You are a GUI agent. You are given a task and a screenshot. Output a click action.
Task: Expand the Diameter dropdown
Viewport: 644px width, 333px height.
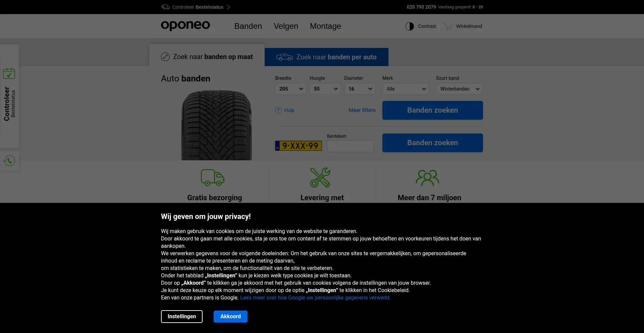360,89
